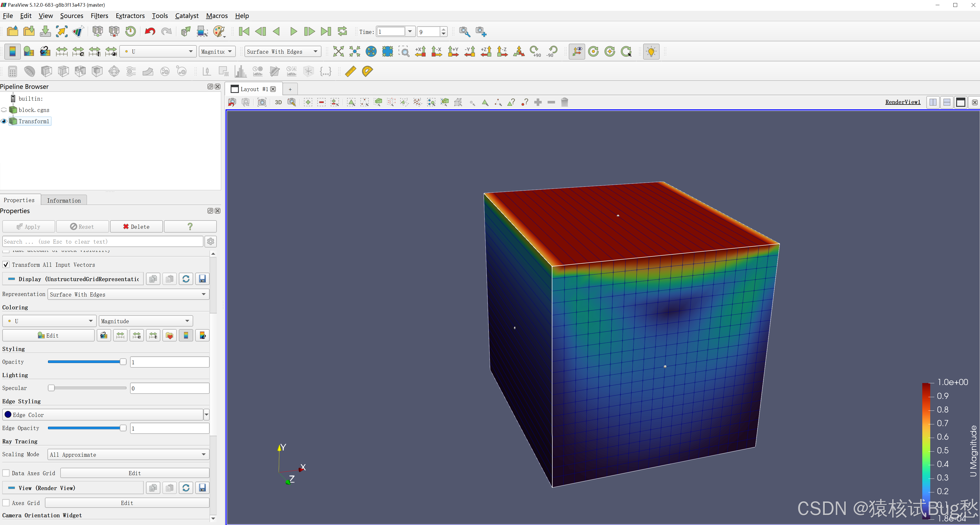
Task: Split the view horizontally icon
Action: [x=933, y=102]
